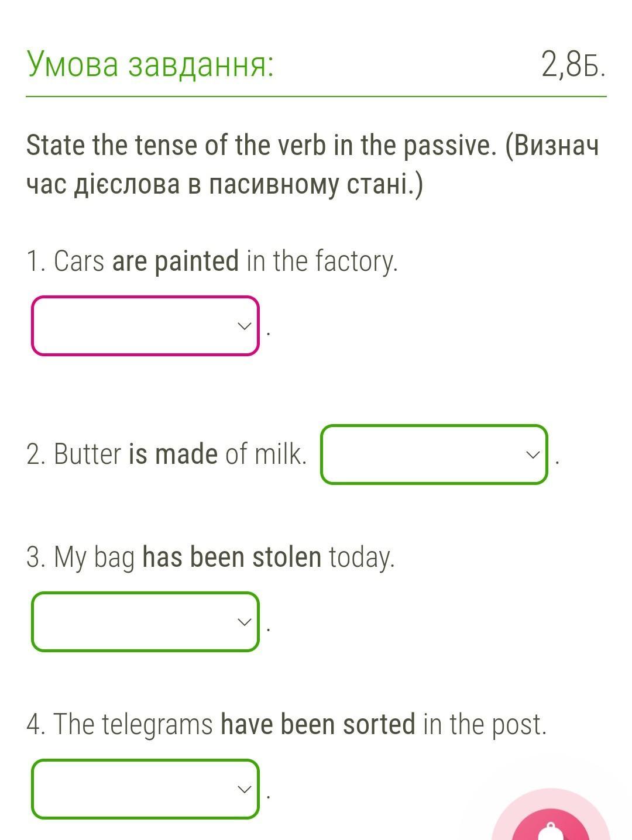Screen dimensions: 632x840
Task: Click the chevron arrow in the fourth sentence's dropdown
Action: (x=244, y=789)
